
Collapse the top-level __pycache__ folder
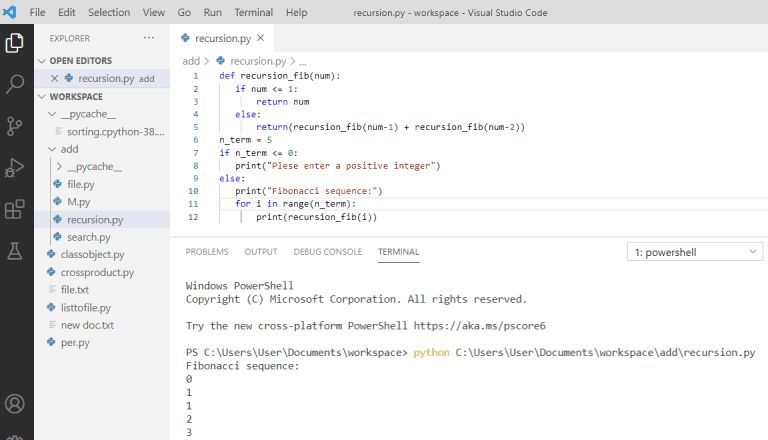(52, 114)
